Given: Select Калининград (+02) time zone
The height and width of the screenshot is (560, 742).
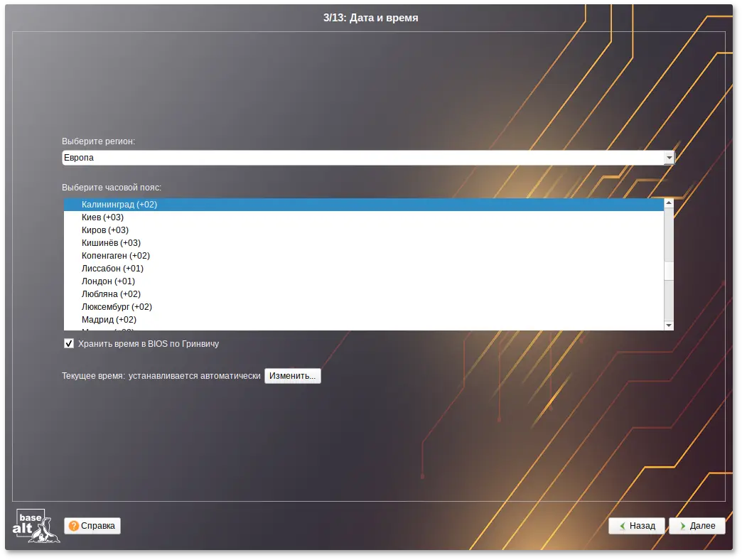Looking at the screenshot, I should [x=119, y=205].
